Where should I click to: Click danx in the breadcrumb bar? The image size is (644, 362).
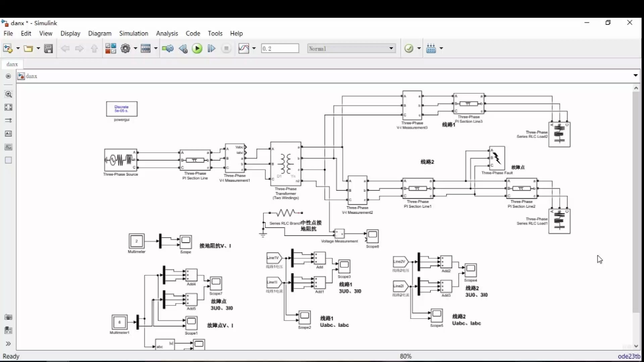[x=31, y=76]
